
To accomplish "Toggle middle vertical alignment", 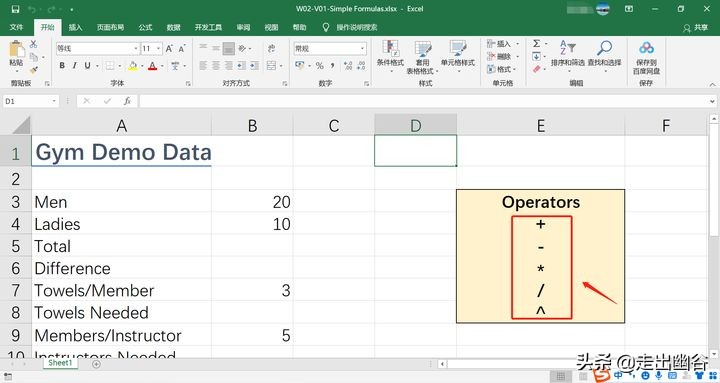I will 216,48.
